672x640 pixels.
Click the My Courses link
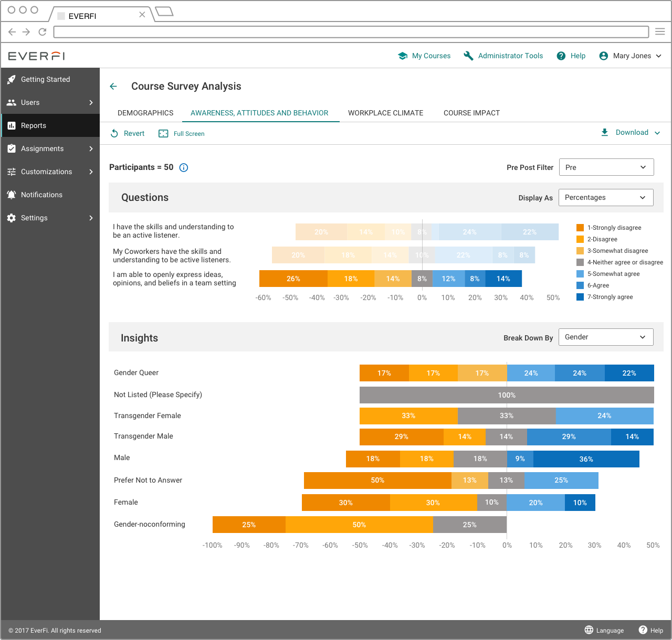[431, 56]
